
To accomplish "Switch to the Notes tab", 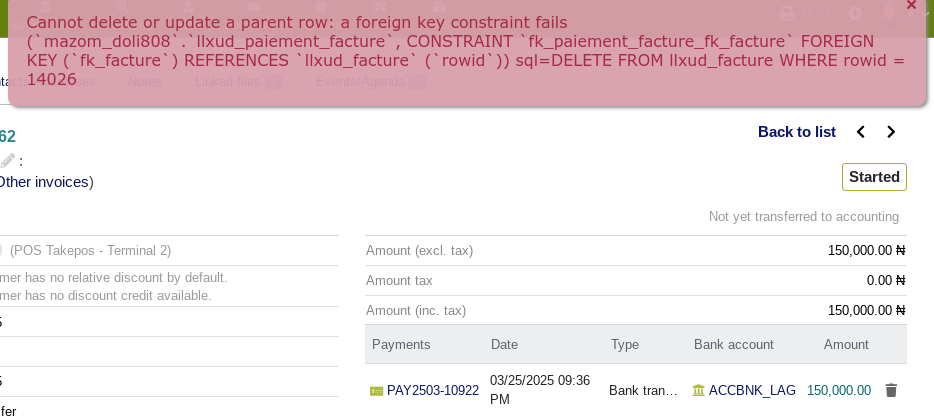I will point(145,82).
